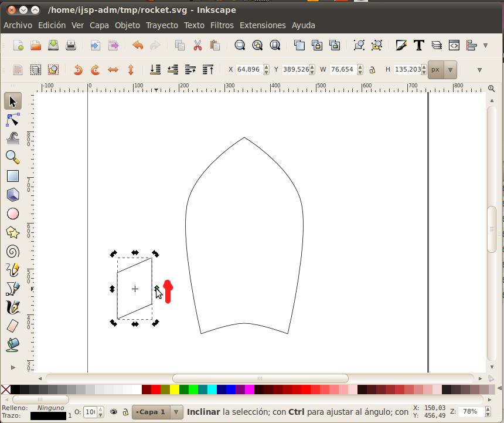Click the Copy icon

(180, 45)
